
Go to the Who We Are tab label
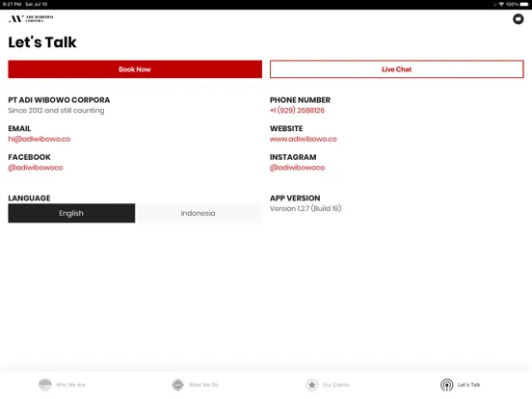70,385
